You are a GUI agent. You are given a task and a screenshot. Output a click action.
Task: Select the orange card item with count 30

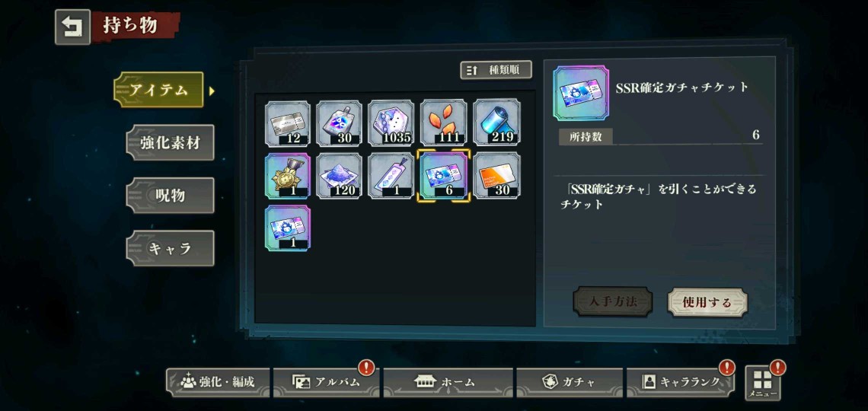(x=496, y=175)
